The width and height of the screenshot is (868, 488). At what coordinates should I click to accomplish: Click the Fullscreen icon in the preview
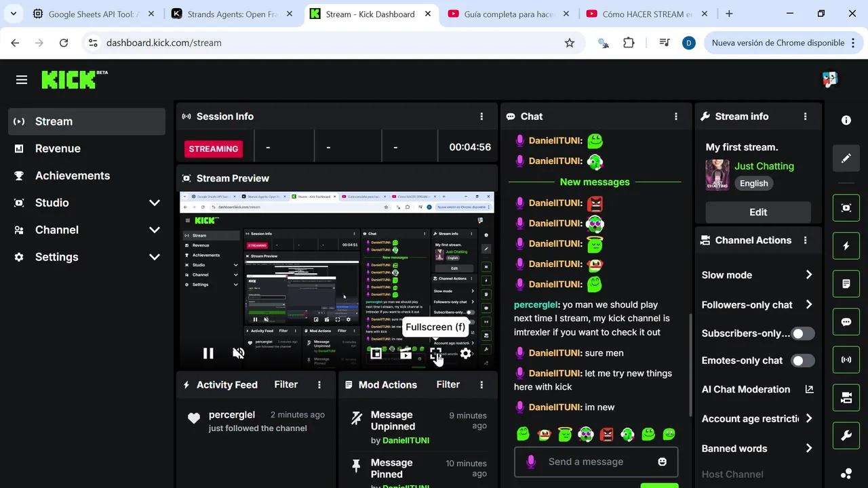coord(435,353)
